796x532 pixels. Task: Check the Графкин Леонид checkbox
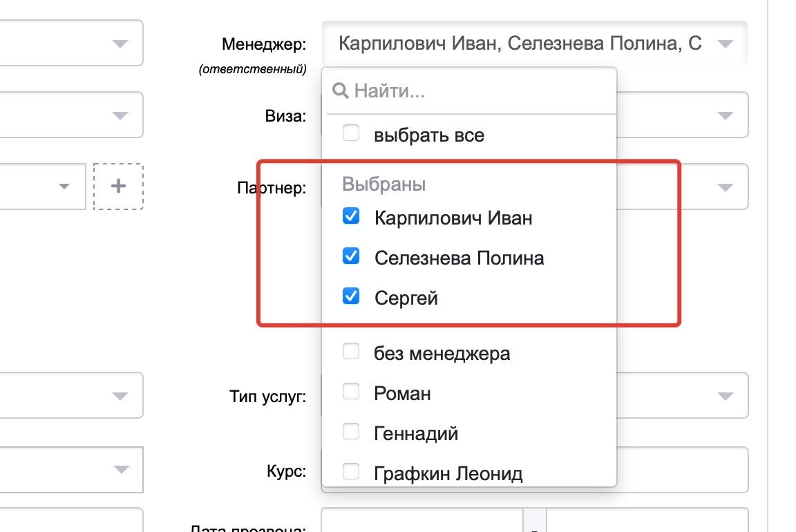(x=351, y=473)
